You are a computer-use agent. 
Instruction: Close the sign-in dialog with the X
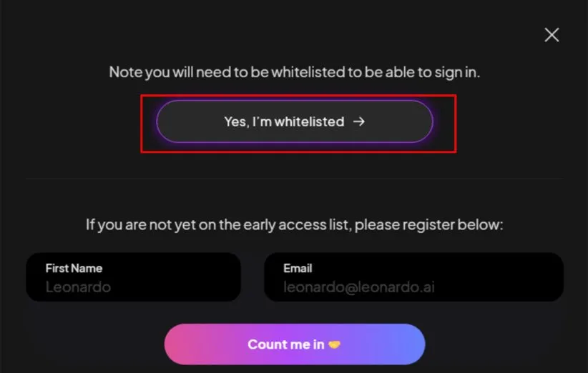point(552,34)
